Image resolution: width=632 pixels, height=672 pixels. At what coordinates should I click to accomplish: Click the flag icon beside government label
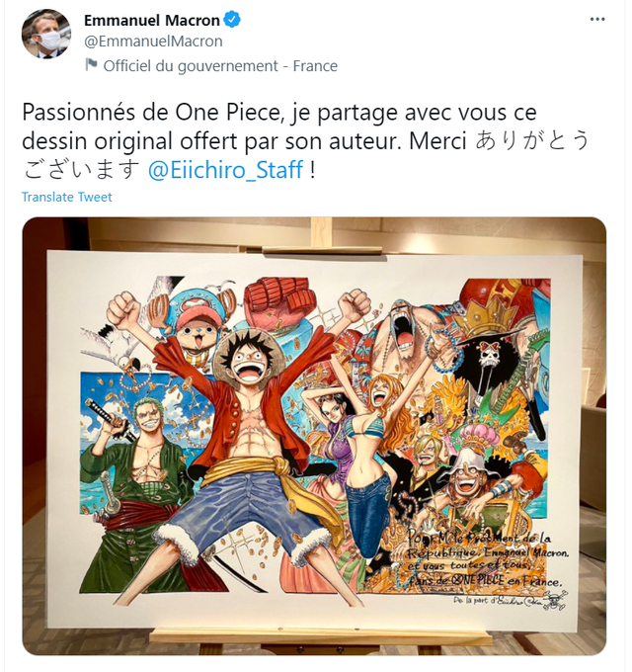[91, 65]
